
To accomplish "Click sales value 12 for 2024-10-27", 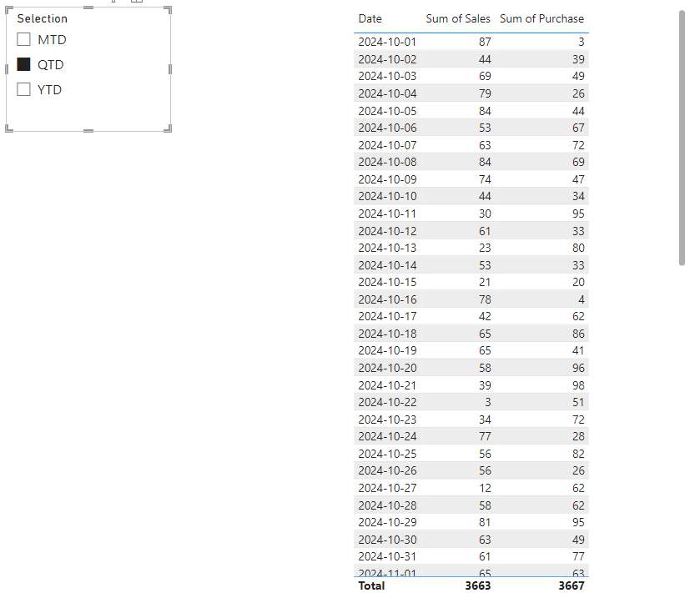I will coord(485,488).
